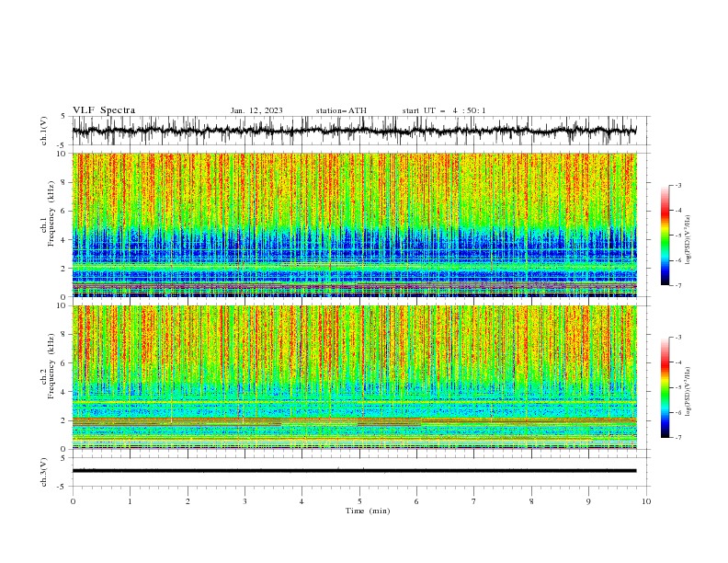This screenshot has width=728, height=563.
Task: Click the ch.1 PSD color scale bar
Action: point(665,236)
